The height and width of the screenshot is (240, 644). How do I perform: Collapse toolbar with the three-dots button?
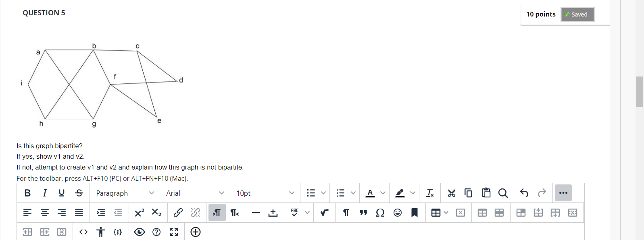[x=563, y=193]
